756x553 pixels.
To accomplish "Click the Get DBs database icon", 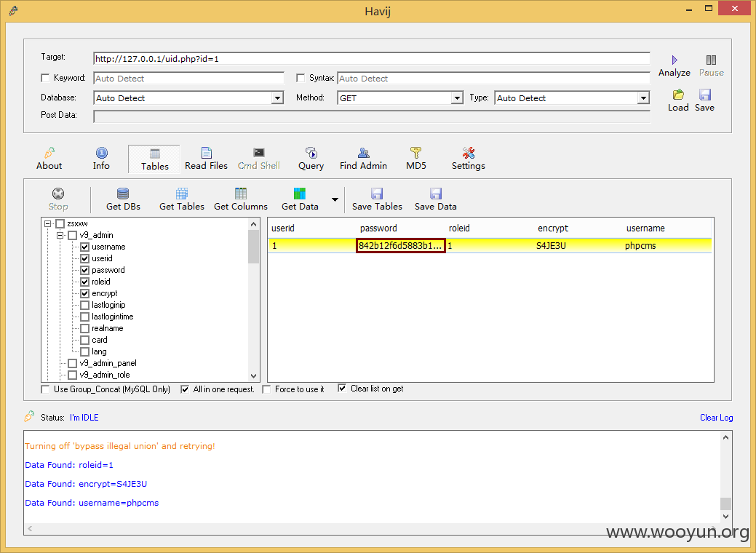I will click(123, 194).
